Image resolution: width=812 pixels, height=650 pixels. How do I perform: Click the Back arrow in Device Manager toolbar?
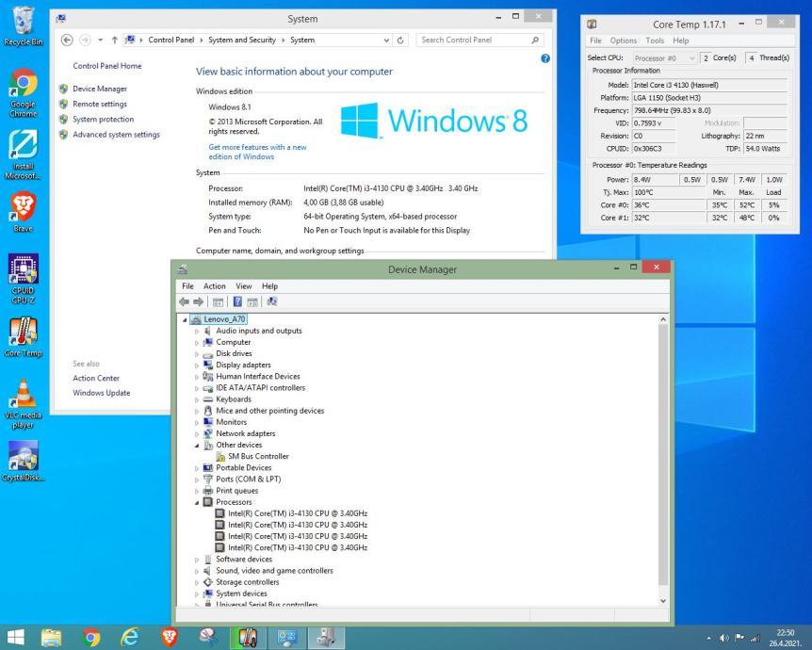point(186,301)
